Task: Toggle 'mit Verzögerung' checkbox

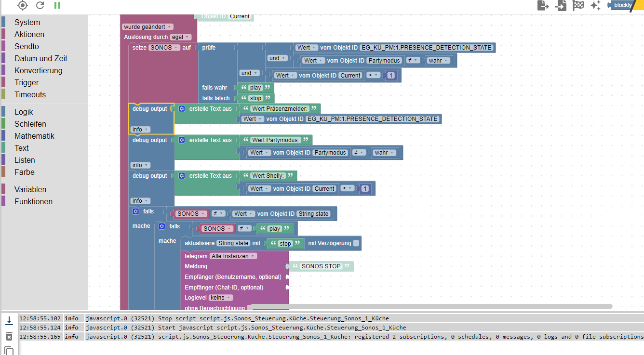Action: coord(356,243)
